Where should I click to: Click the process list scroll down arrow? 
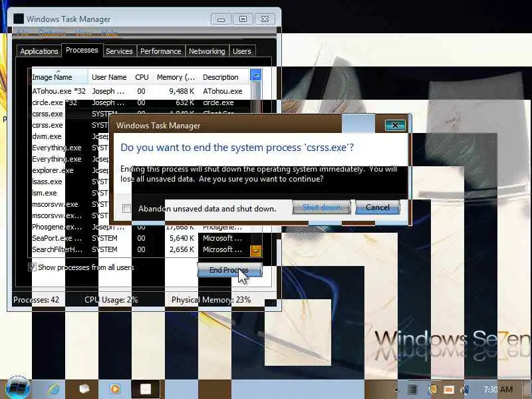click(255, 251)
